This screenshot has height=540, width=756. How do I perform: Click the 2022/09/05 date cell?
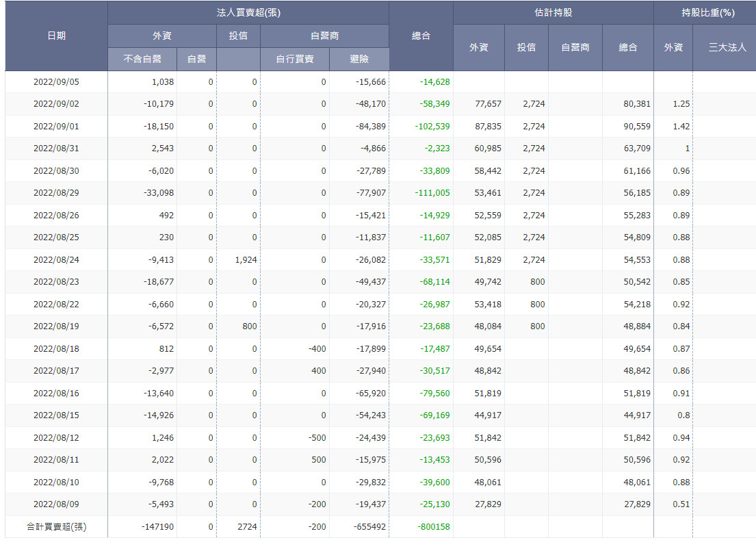(x=56, y=82)
